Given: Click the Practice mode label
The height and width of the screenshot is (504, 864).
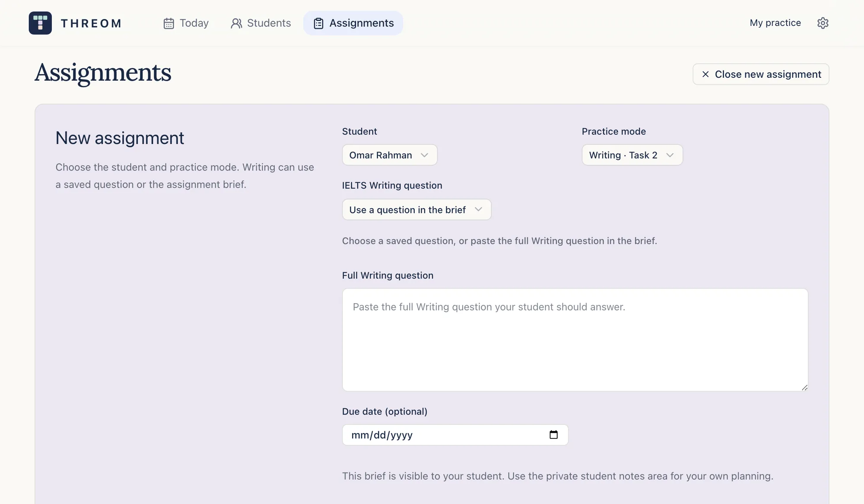Looking at the screenshot, I should click(613, 131).
